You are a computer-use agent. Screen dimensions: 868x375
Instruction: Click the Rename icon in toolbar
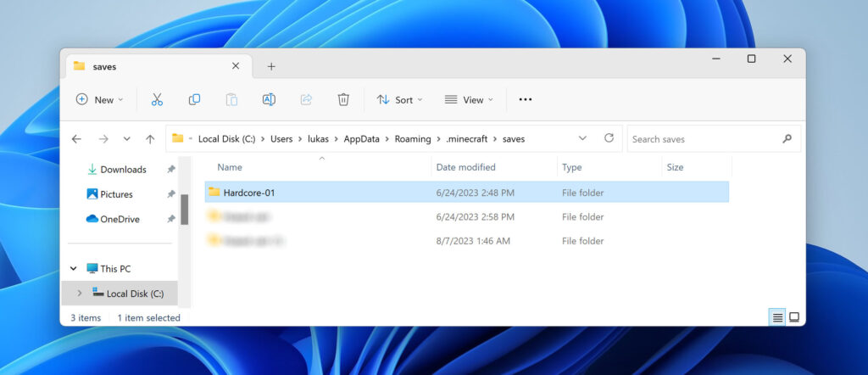[269, 99]
